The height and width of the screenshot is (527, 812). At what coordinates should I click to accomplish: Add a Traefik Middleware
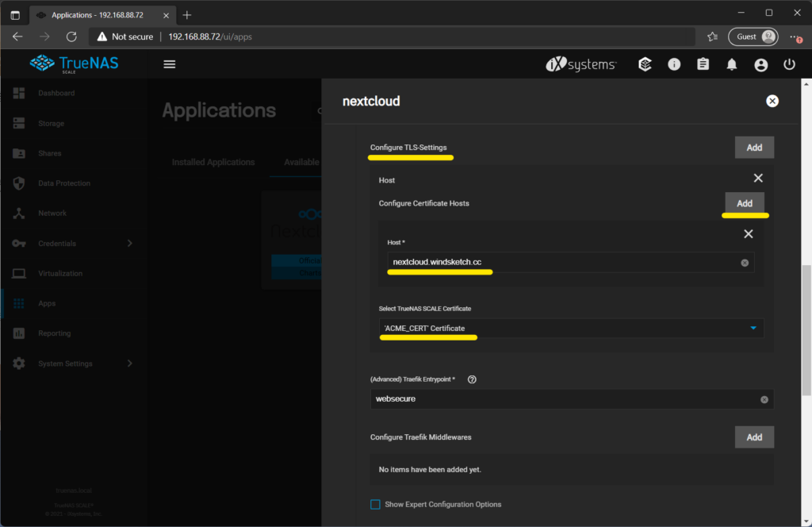pos(754,437)
